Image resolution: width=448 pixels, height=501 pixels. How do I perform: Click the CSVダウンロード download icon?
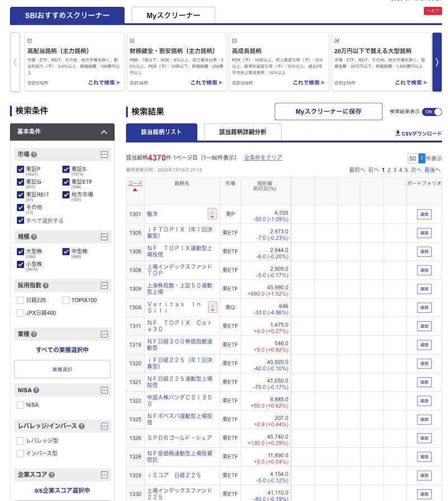[x=398, y=133]
